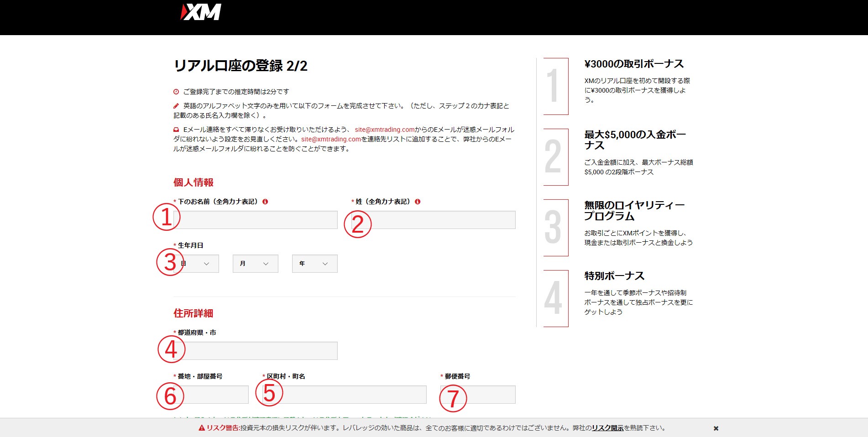
Task: Click the 生年月日 label
Action: (x=190, y=245)
